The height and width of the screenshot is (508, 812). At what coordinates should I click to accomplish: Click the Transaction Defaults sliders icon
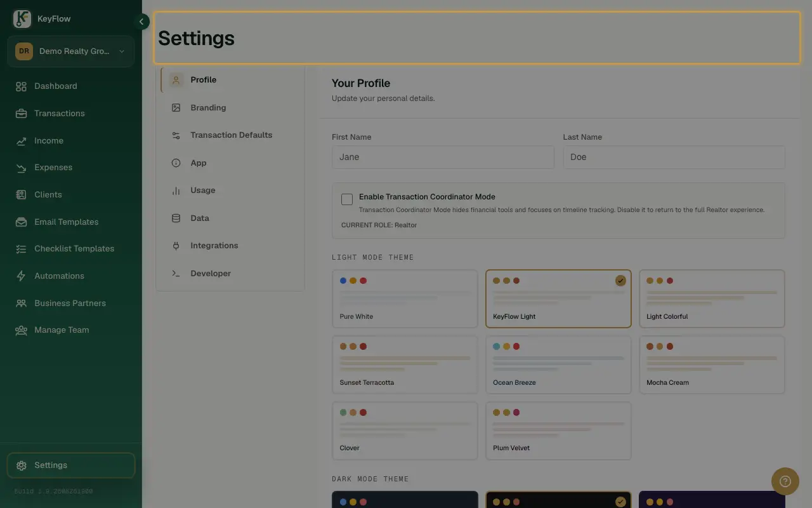[176, 135]
